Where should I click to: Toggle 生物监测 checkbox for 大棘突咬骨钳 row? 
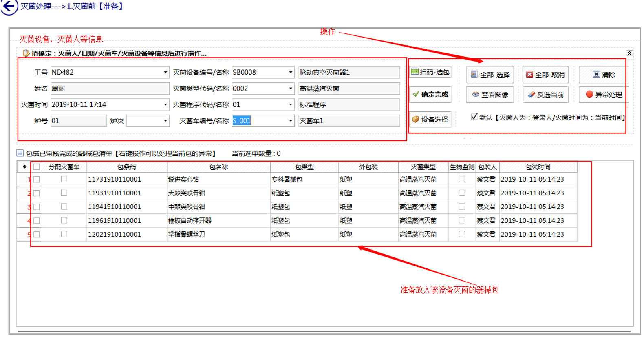tap(462, 193)
